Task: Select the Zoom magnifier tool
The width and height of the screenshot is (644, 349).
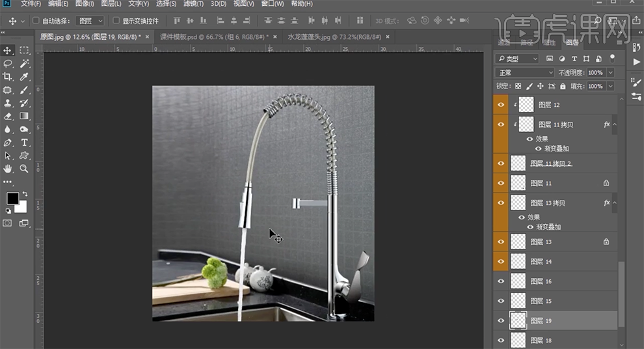Action: coord(24,169)
